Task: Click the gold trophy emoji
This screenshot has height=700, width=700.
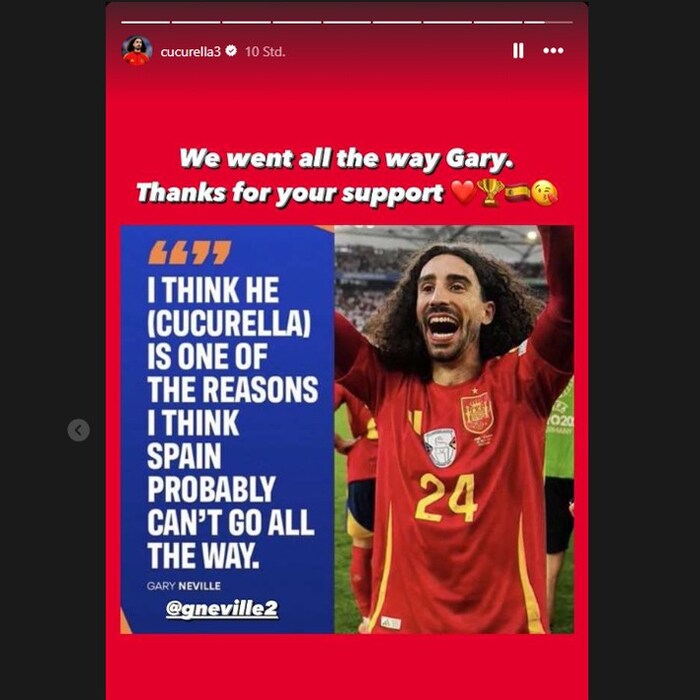Action: [x=490, y=192]
